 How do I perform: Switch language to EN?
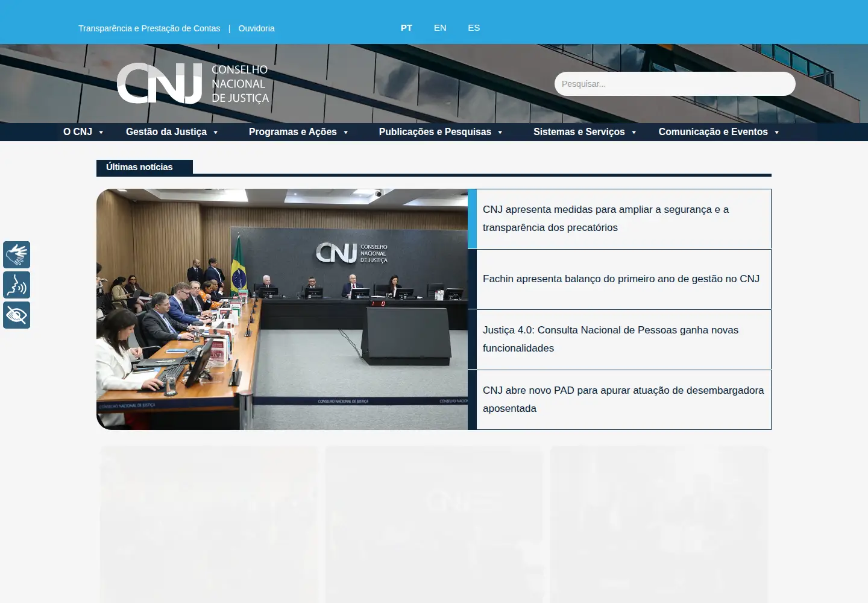[440, 28]
